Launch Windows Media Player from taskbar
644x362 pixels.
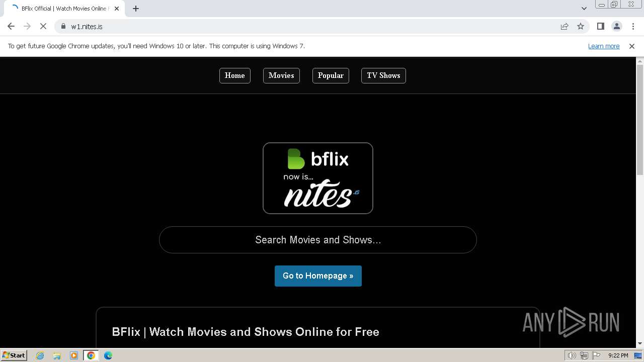point(74,355)
